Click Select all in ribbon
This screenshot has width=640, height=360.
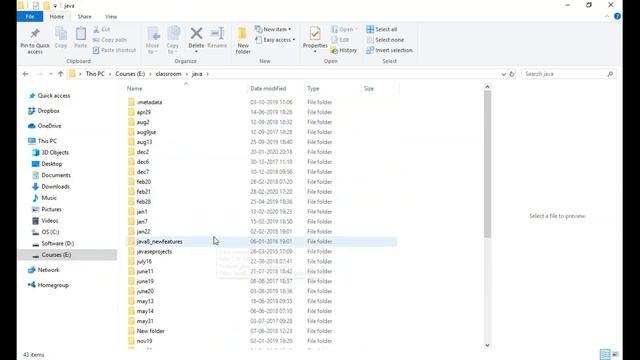coord(382,29)
